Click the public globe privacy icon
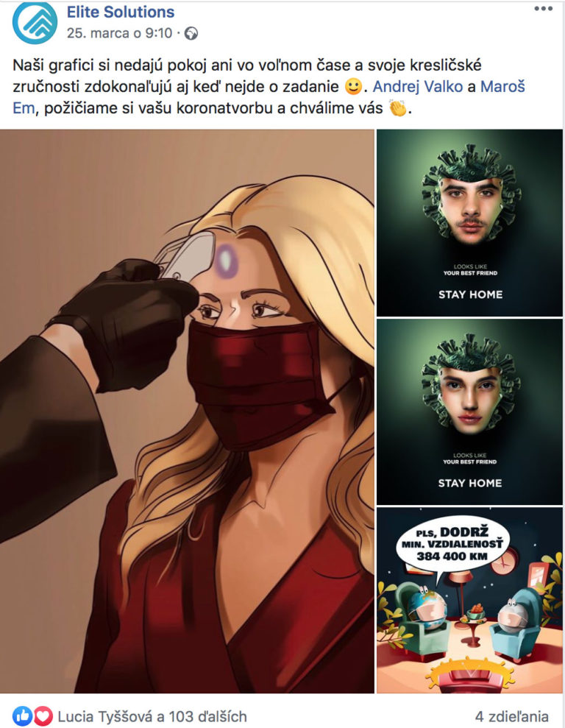The height and width of the screenshot is (728, 565). (191, 33)
